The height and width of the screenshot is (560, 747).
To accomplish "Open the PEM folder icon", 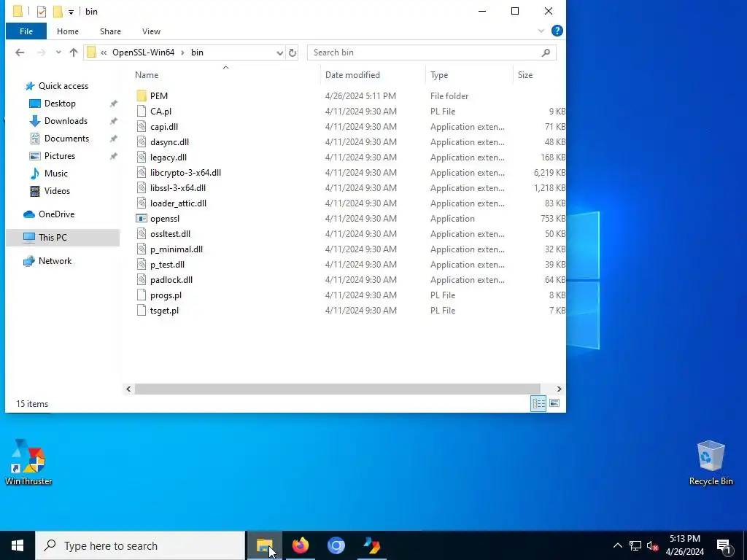I will coord(141,96).
